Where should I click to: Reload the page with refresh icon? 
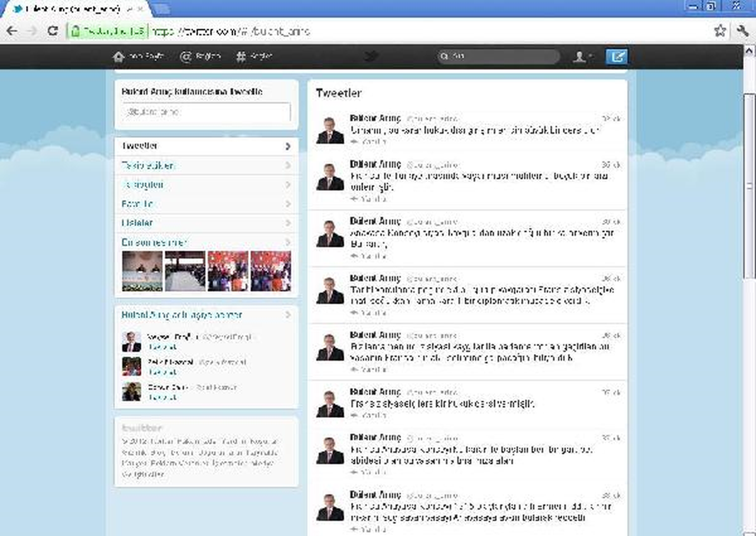point(53,31)
